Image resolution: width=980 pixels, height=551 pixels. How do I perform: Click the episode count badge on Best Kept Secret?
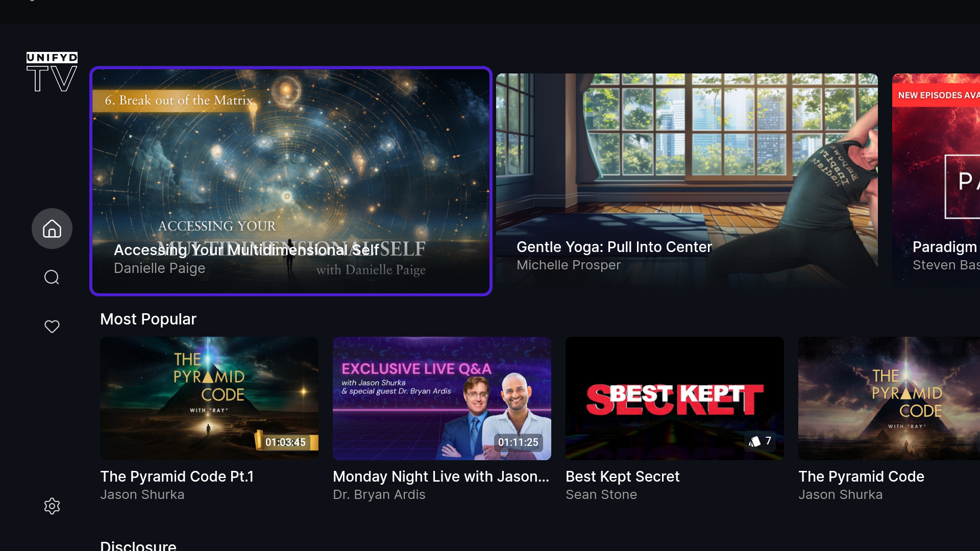coord(760,441)
